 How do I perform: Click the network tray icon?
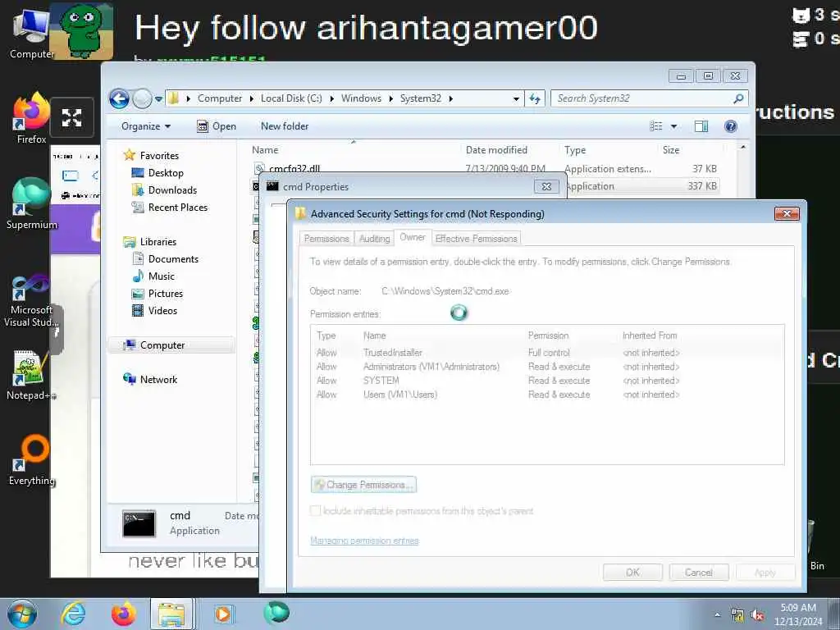737,615
